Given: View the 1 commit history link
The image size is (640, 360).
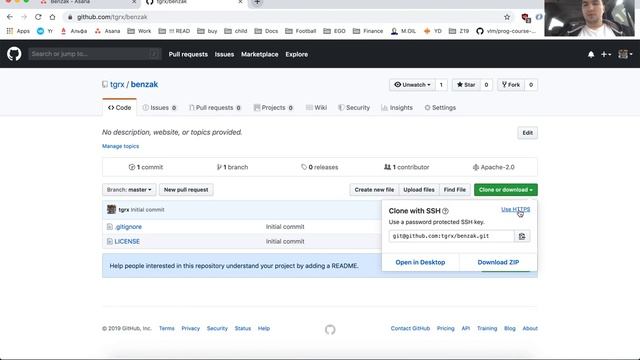Looking at the screenshot, I should pos(146,167).
